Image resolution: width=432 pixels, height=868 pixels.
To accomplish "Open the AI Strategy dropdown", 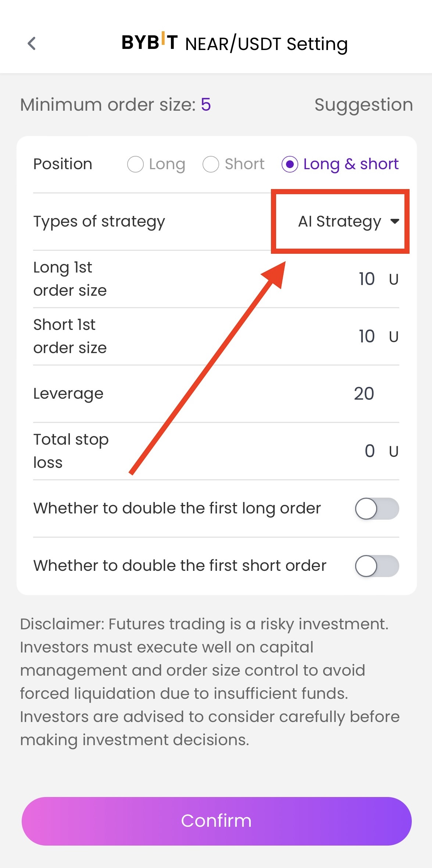I will [x=340, y=221].
